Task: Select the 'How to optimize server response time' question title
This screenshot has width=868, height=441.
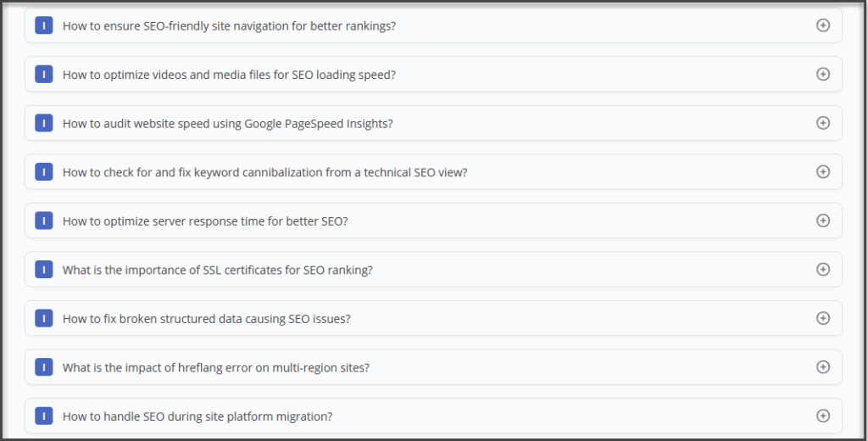Action: click(205, 221)
